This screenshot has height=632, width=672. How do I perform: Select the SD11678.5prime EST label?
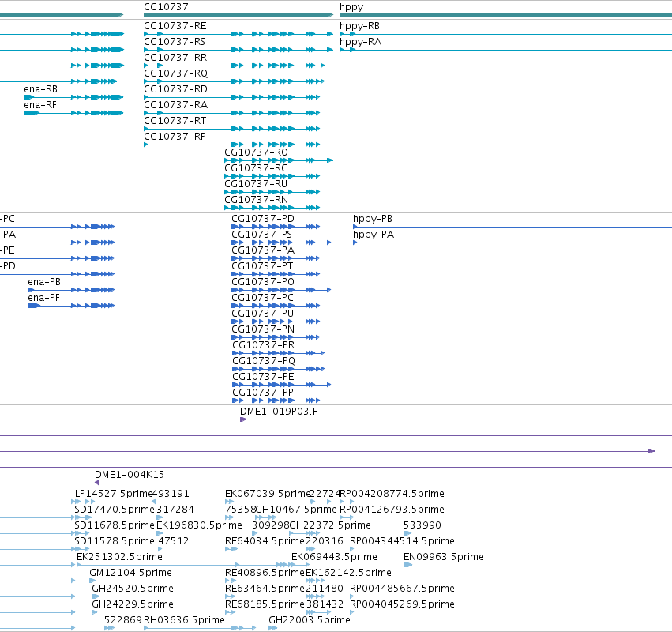tap(115, 525)
